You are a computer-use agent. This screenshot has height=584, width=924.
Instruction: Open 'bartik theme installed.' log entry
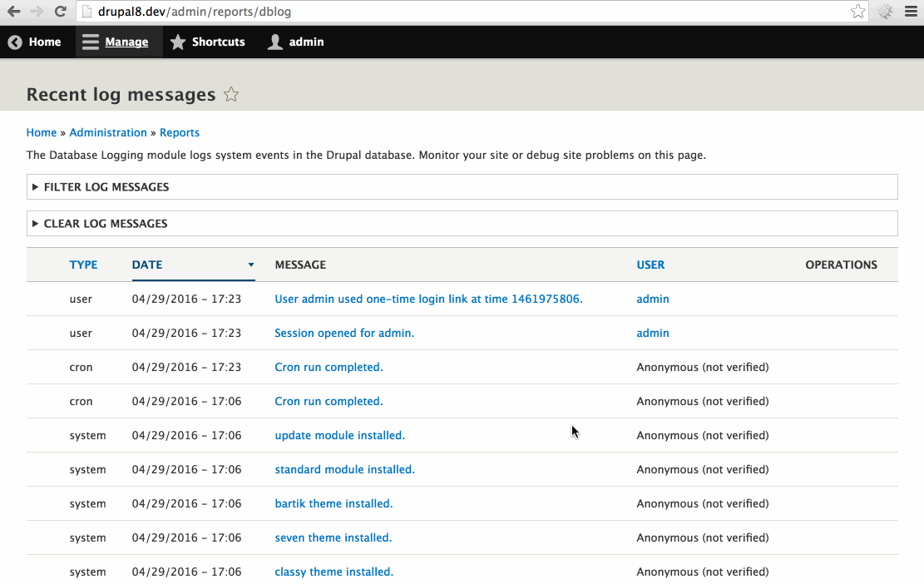[334, 504]
